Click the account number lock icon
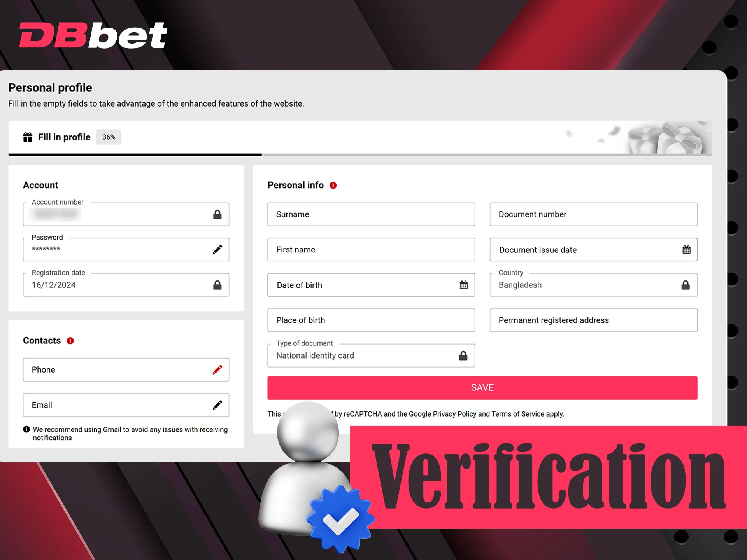 pos(217,214)
